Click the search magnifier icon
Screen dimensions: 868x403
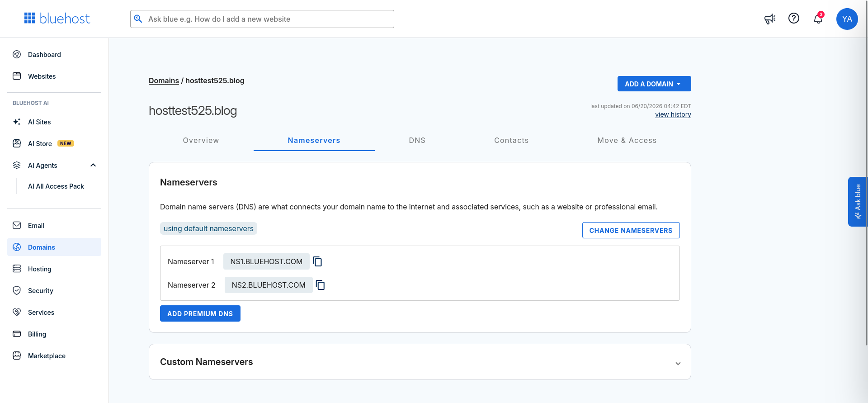[x=138, y=19]
